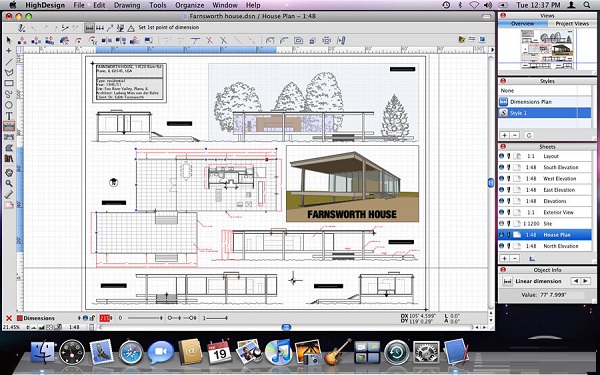This screenshot has width=600, height=375.
Task: Open Safari from the Dock
Action: tap(131, 352)
